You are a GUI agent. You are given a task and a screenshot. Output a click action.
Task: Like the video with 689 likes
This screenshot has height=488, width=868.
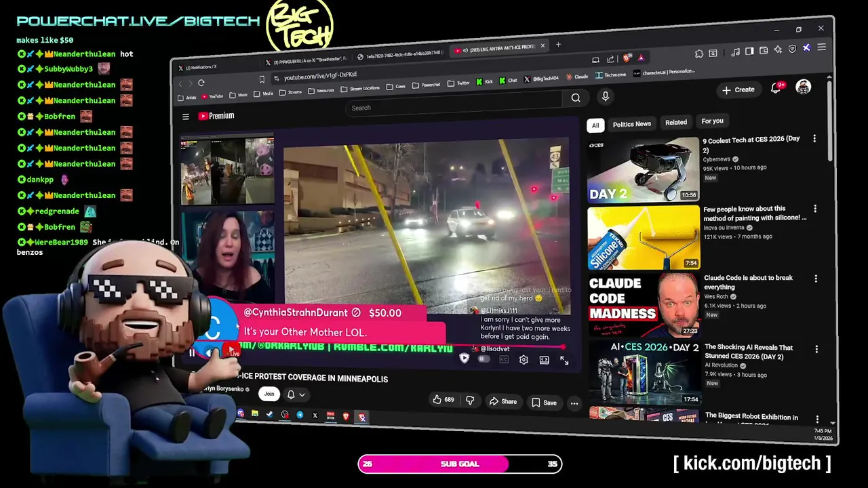(x=443, y=400)
